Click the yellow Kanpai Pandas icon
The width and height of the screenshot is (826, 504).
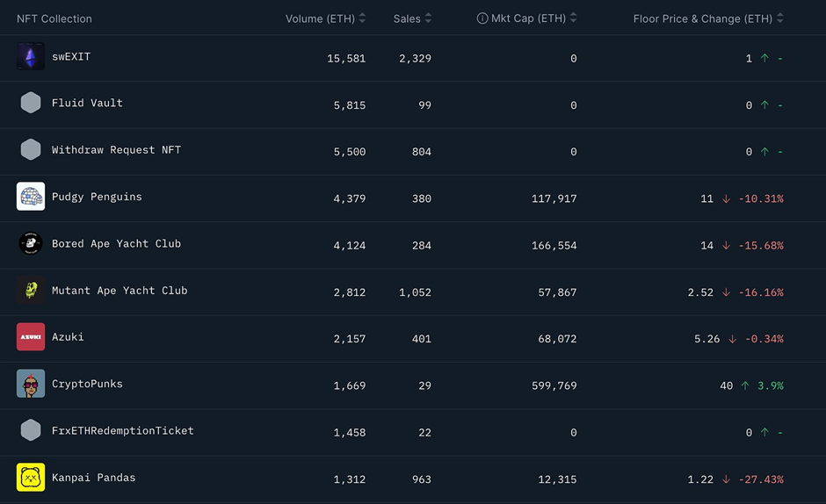tap(31, 478)
